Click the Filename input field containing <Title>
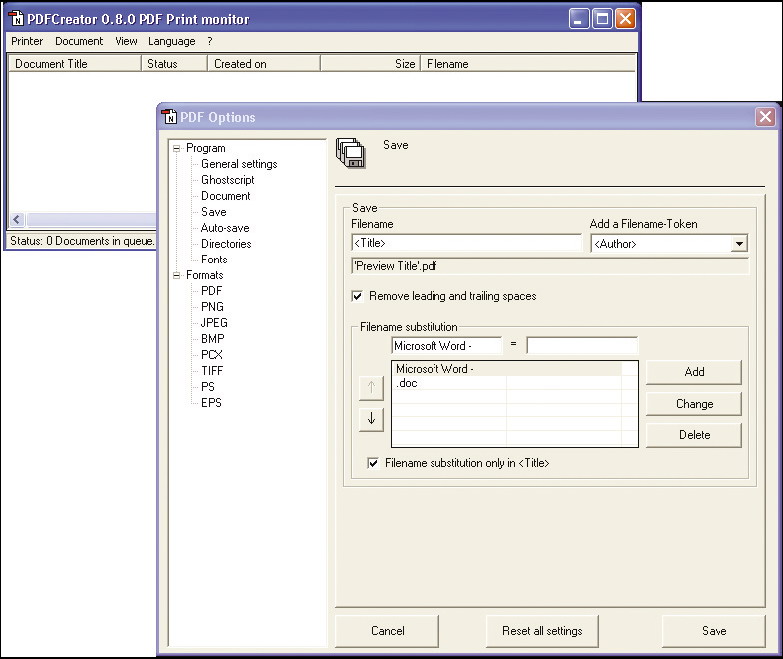Viewport: 783px width, 659px height. [466, 243]
